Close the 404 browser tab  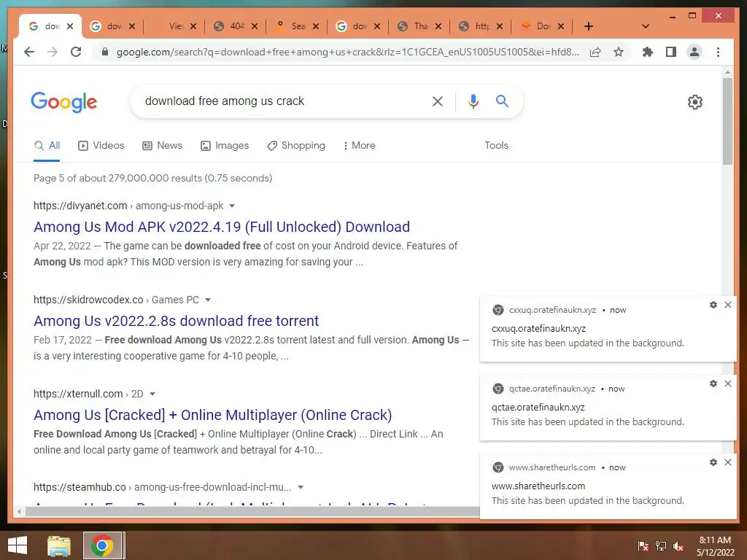(x=255, y=26)
